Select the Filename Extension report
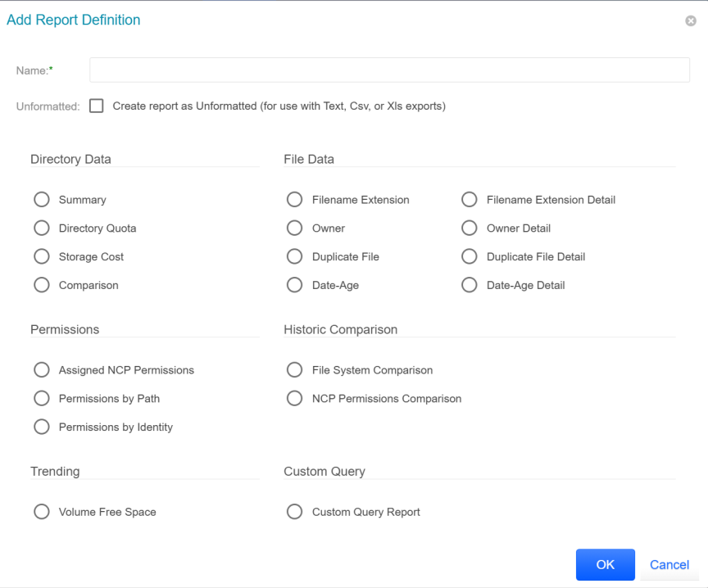The image size is (708, 588). click(294, 199)
